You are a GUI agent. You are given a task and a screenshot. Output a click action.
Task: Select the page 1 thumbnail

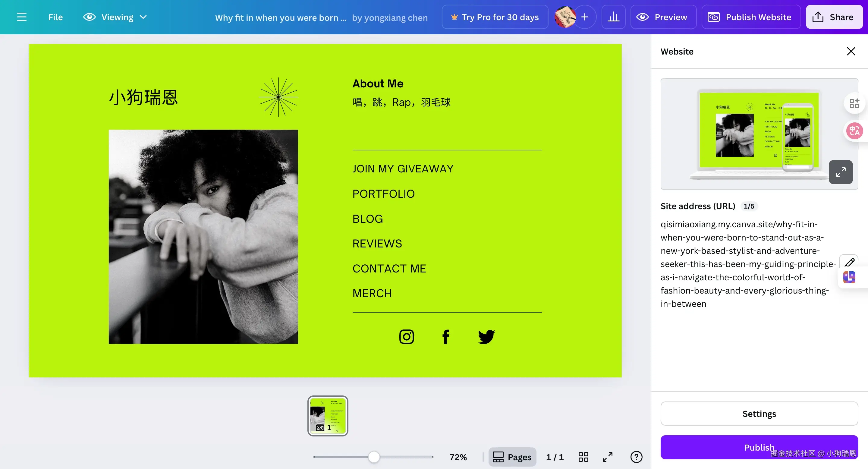(328, 416)
